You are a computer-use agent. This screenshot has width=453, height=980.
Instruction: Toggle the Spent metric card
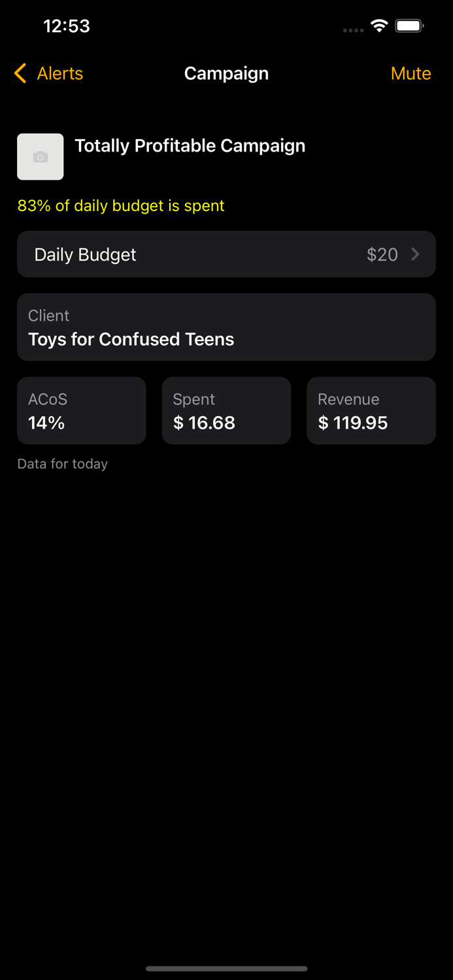[x=226, y=410]
